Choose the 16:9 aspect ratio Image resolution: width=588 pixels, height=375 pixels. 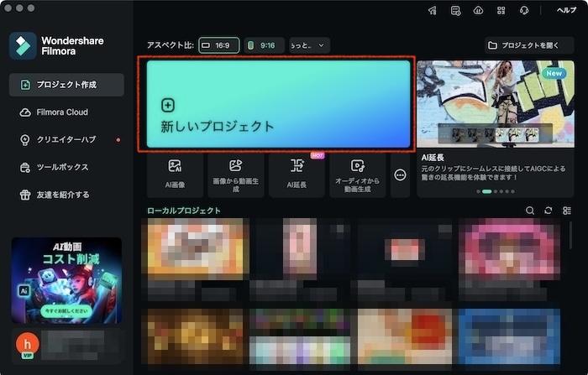pyautogui.click(x=218, y=45)
